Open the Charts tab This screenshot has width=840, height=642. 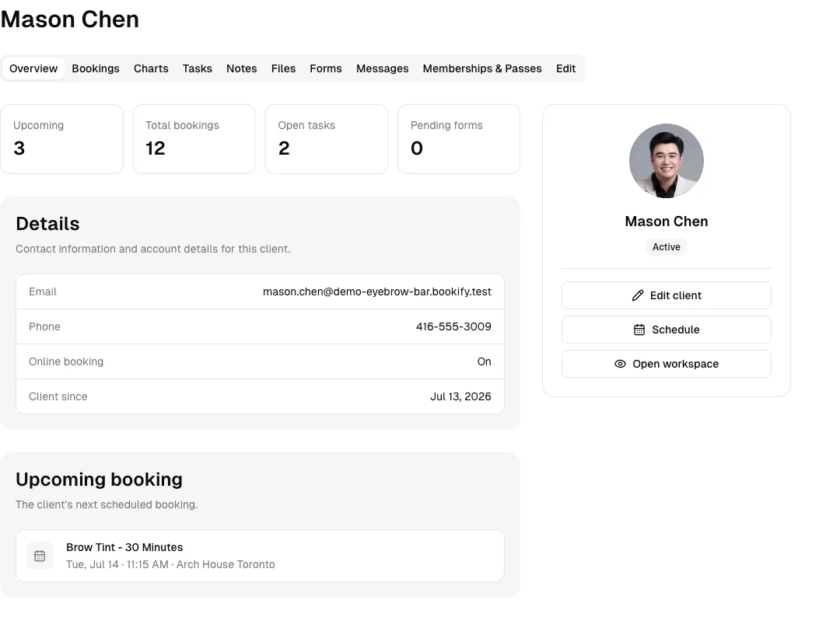click(151, 68)
